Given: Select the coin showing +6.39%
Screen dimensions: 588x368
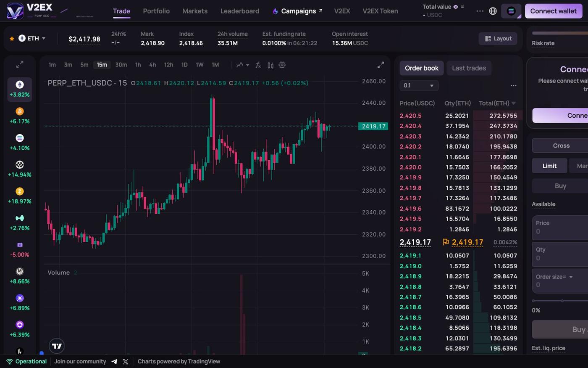Looking at the screenshot, I should [20, 329].
